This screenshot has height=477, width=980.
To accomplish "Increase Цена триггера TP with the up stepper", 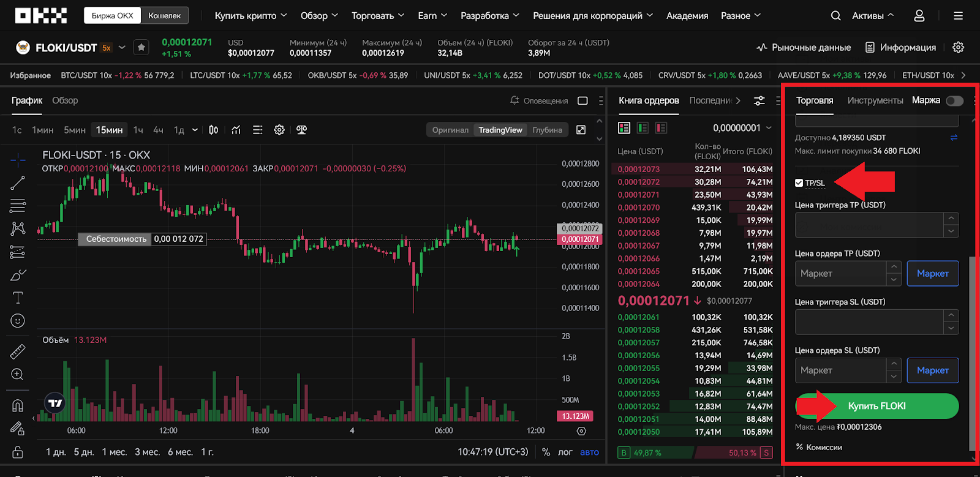I will (x=951, y=219).
